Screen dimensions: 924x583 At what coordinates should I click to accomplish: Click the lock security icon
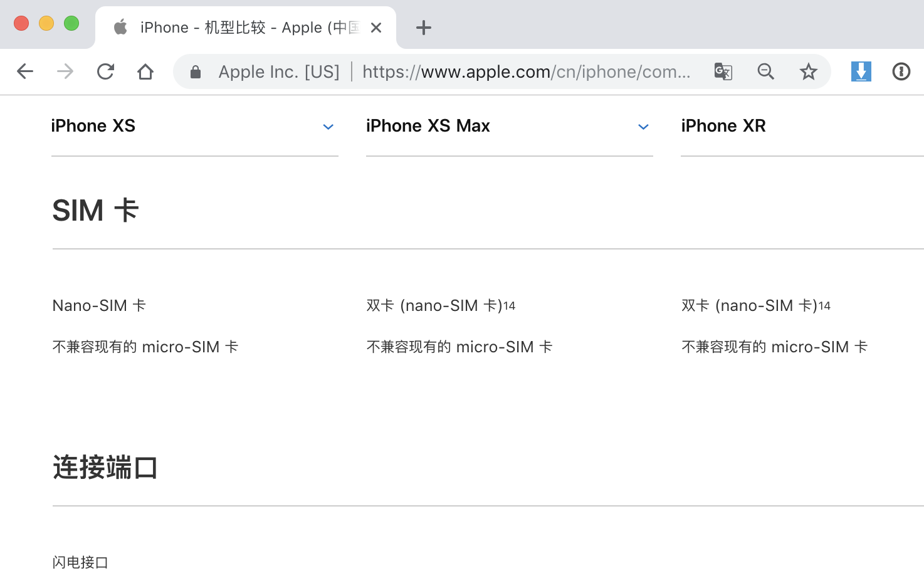(x=196, y=72)
